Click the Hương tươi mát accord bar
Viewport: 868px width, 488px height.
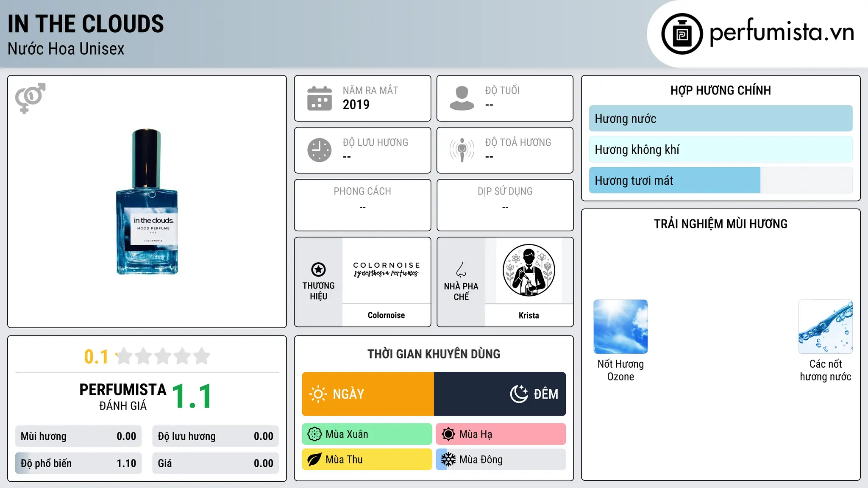721,180
